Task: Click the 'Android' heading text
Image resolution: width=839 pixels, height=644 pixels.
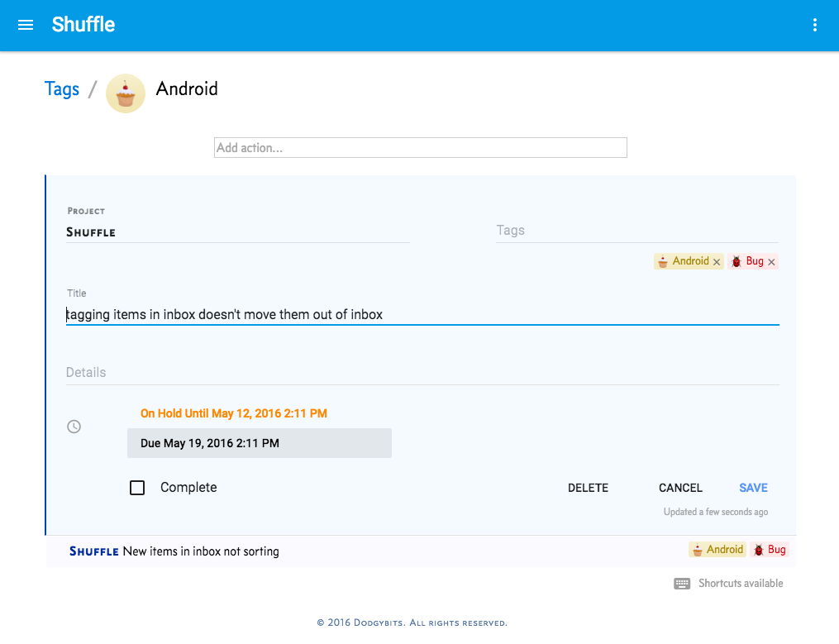Action: coord(187,88)
